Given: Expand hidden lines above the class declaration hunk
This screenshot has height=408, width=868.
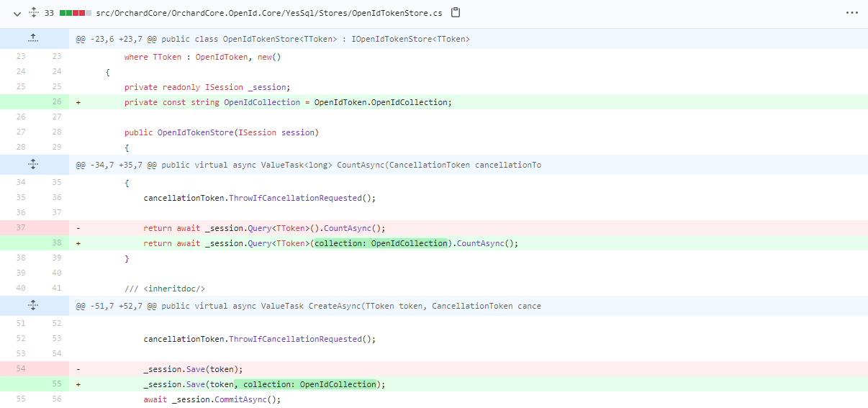Looking at the screenshot, I should [35, 39].
